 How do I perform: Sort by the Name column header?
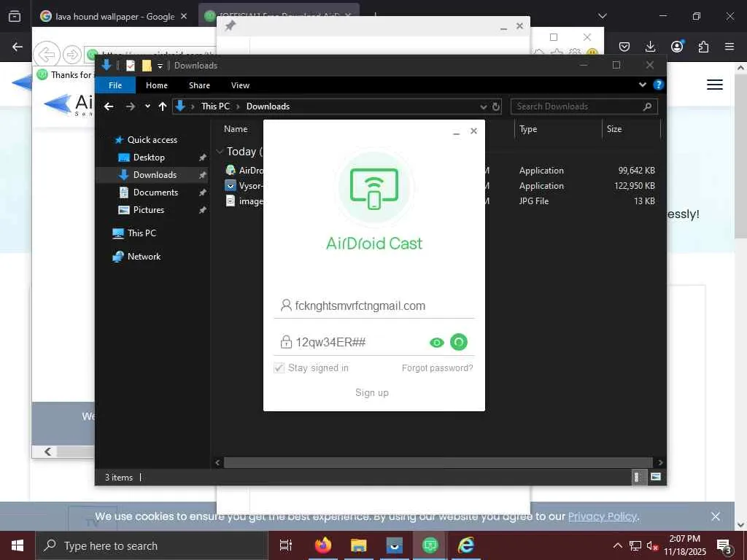pyautogui.click(x=236, y=129)
